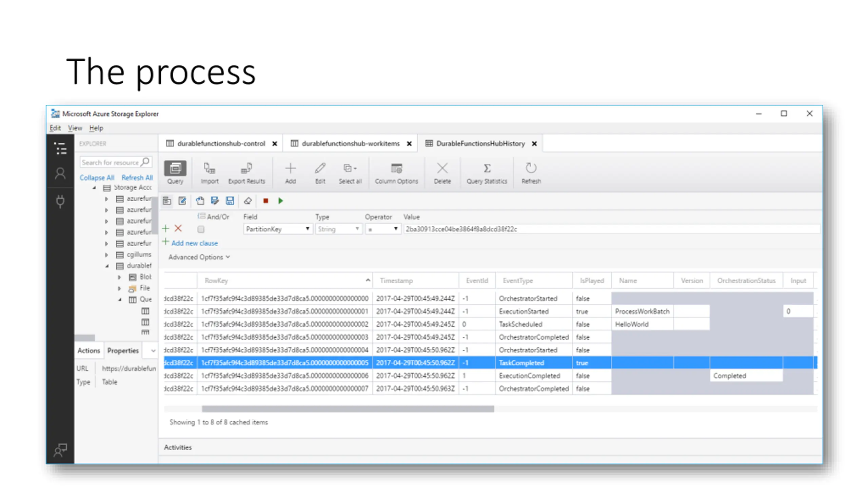Viewport: 868px width, 488px height.
Task: Open the account management person icon in sidebar
Action: 60,174
